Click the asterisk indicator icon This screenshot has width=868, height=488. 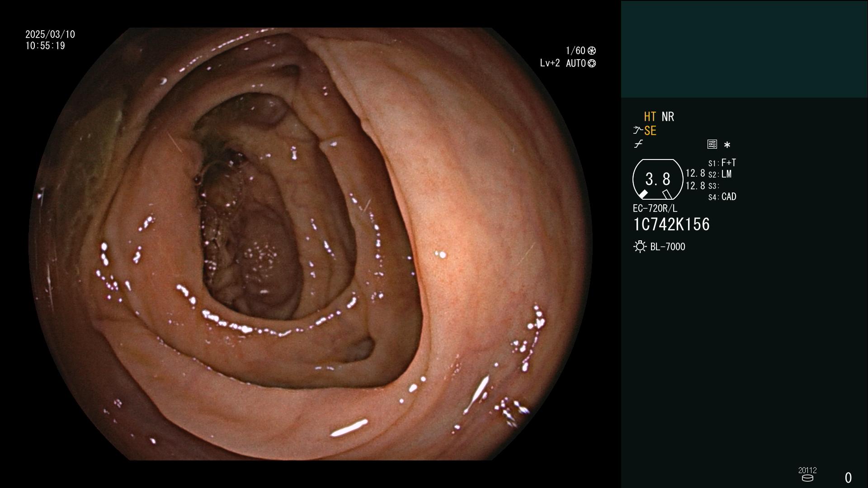(727, 145)
